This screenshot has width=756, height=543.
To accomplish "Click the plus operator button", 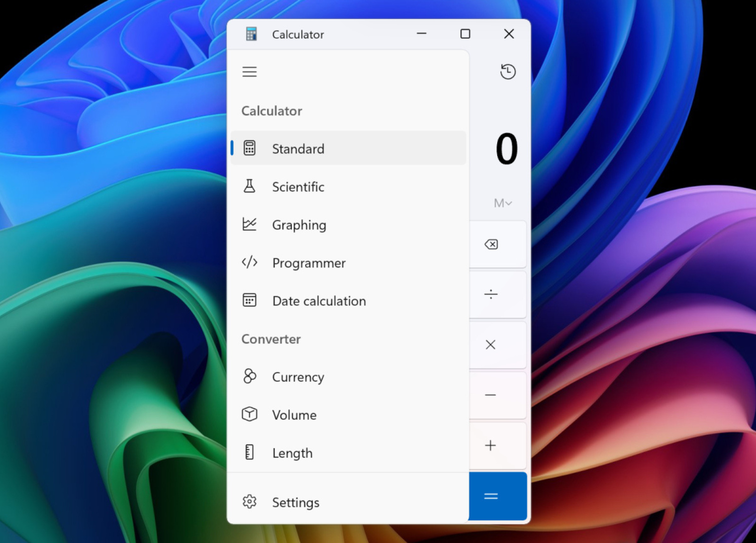I will click(x=491, y=445).
